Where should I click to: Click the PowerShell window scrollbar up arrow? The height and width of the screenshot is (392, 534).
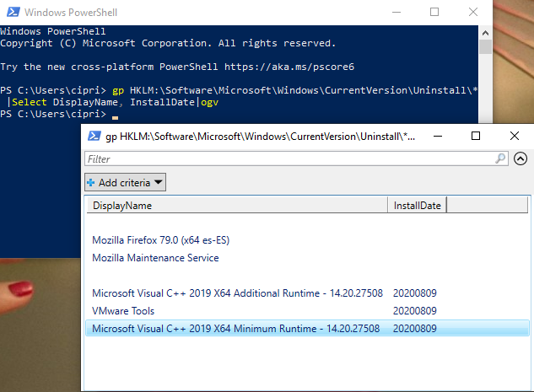(485, 33)
